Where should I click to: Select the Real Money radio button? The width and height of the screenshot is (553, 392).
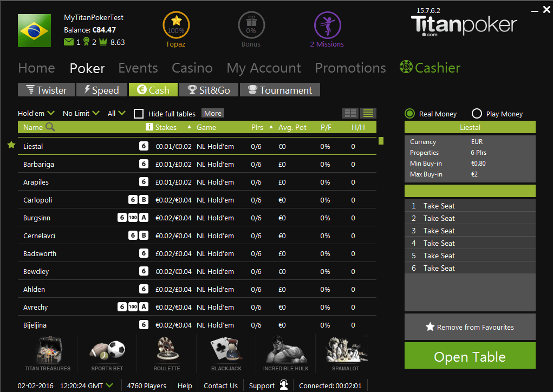tap(409, 114)
